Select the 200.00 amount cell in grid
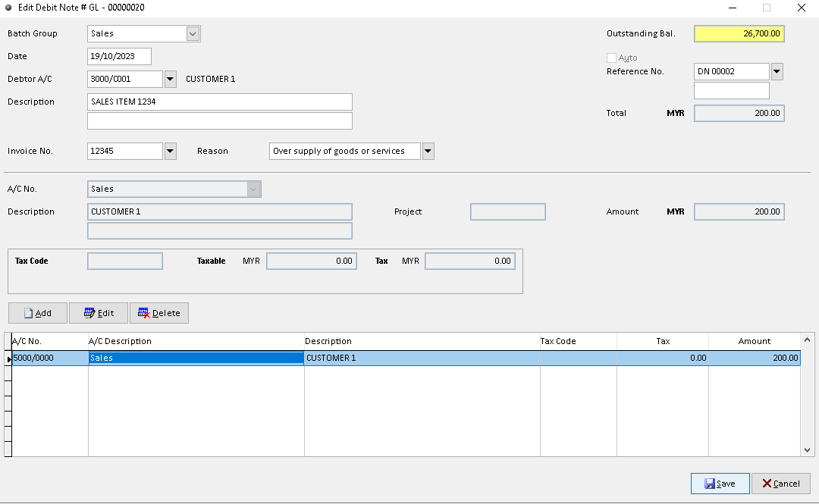The height and width of the screenshot is (504, 819). [x=755, y=358]
